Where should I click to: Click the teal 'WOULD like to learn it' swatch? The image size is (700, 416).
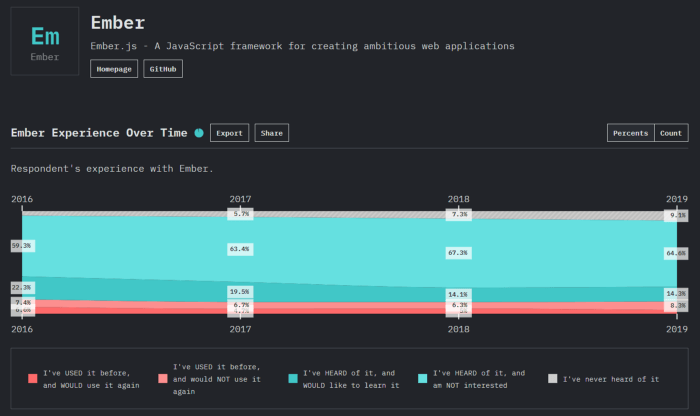[x=293, y=379]
